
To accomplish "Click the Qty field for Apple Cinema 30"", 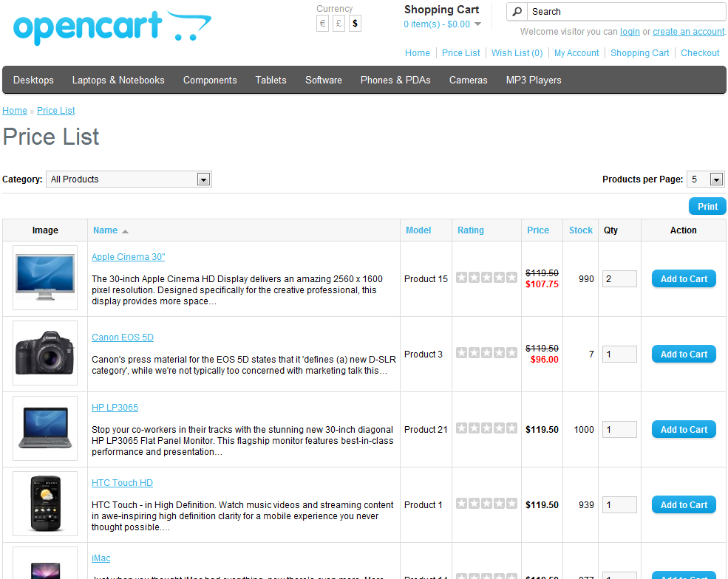I will (619, 279).
